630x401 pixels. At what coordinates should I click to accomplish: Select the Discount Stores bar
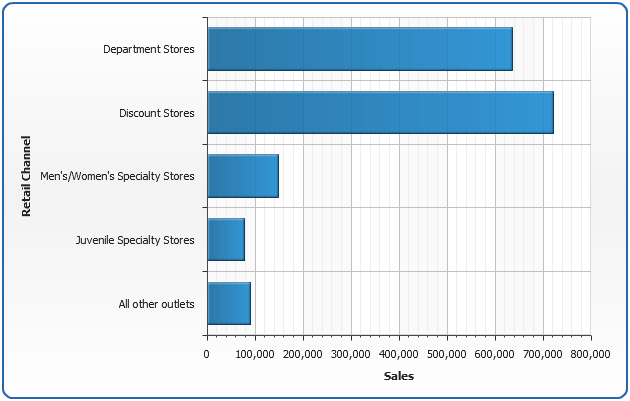point(380,112)
